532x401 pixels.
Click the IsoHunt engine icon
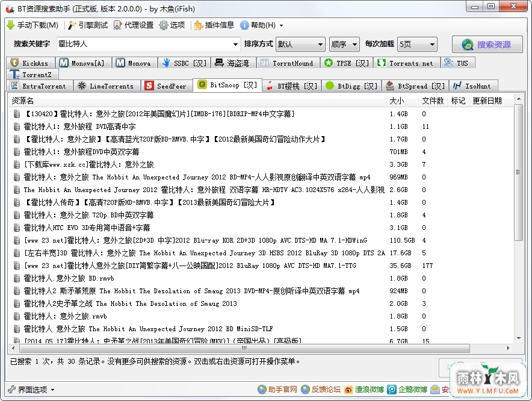point(457,86)
